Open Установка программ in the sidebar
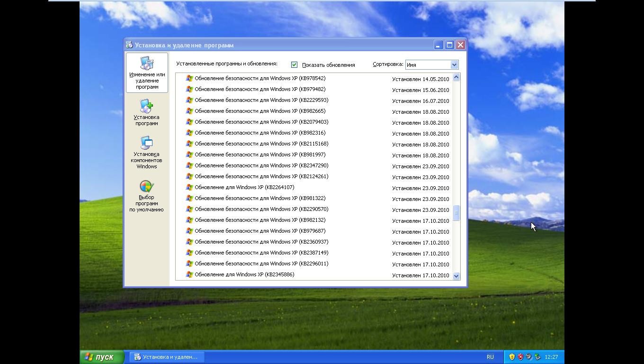The width and height of the screenshot is (644, 364). (146, 112)
